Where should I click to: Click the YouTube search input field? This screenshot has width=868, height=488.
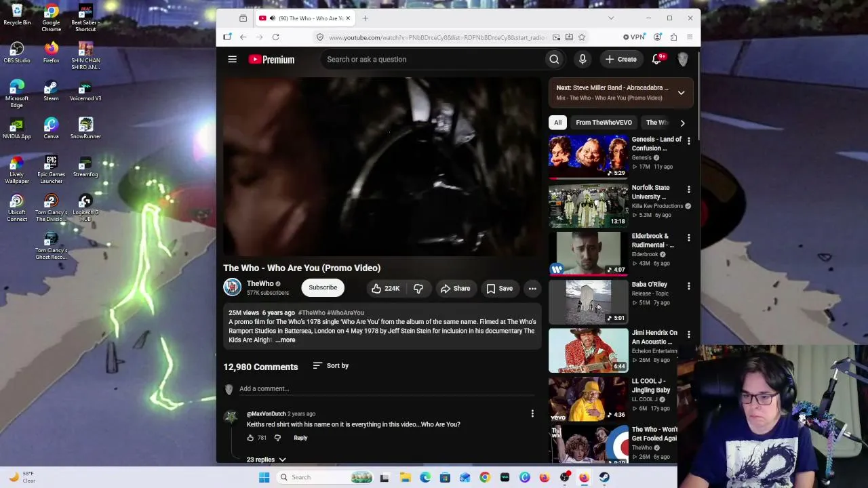(x=434, y=60)
